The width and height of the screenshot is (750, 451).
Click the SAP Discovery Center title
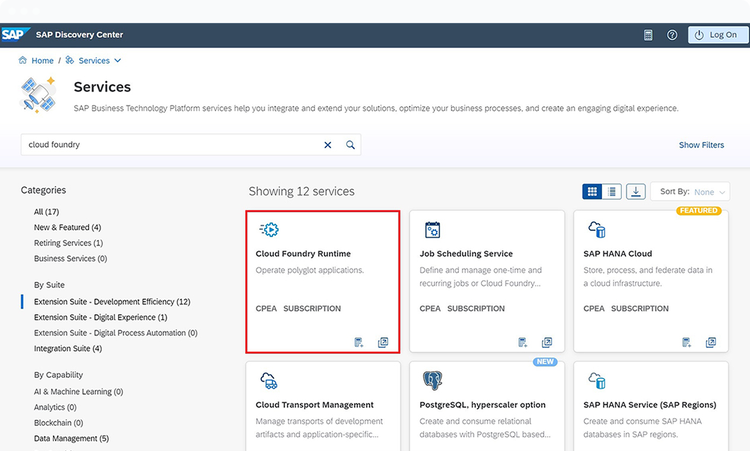pyautogui.click(x=79, y=35)
